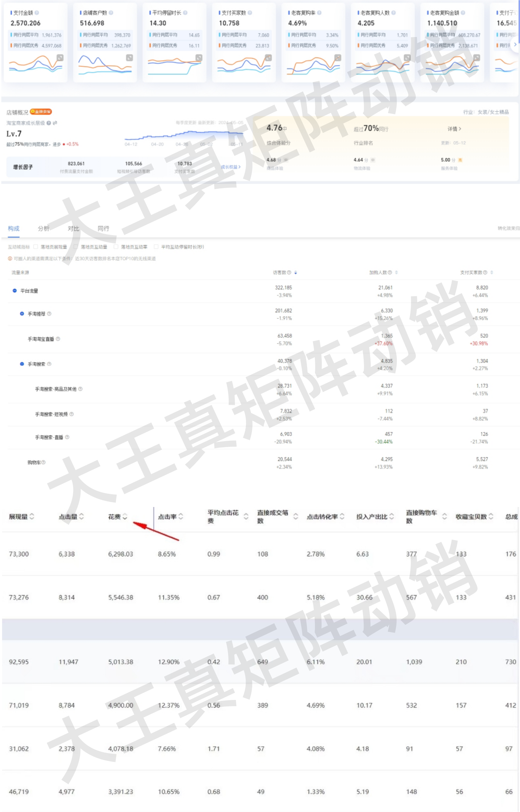Open help icon next to 支付买家数 card
This screenshot has height=812, width=520.
(x=250, y=12)
